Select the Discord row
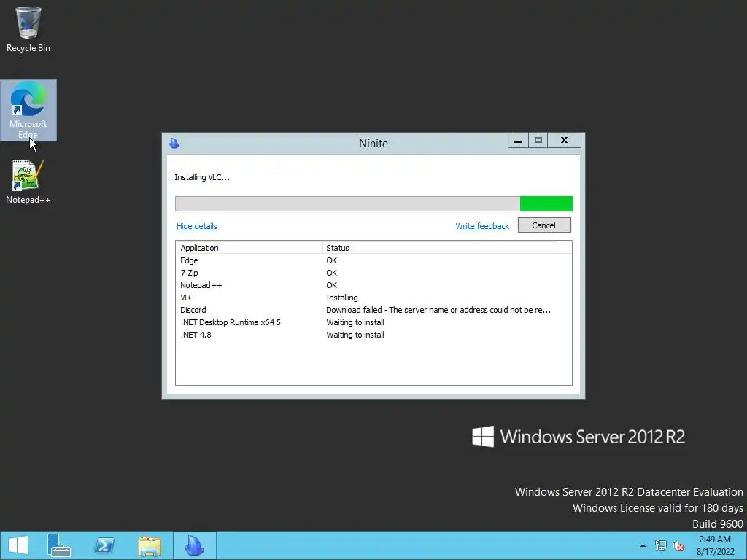 [x=373, y=310]
